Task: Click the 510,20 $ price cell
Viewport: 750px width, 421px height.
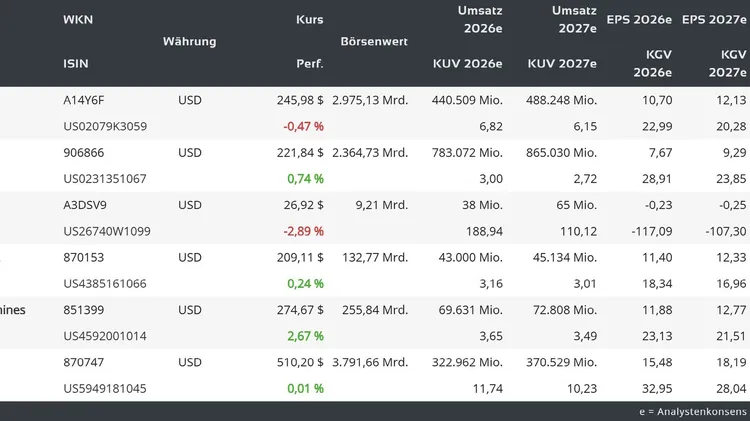Action: tap(299, 362)
